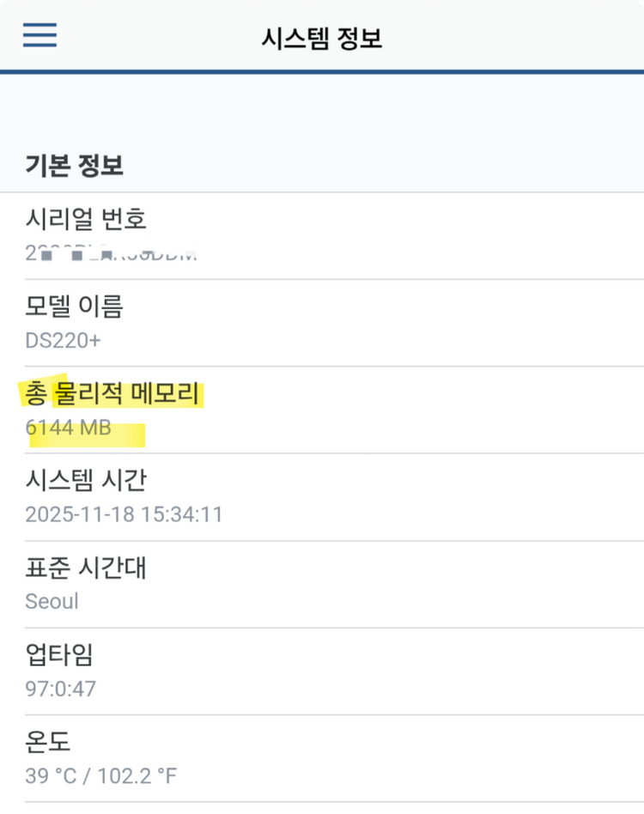
Task: Tap the 기본 정보 section header
Action: [x=73, y=165]
